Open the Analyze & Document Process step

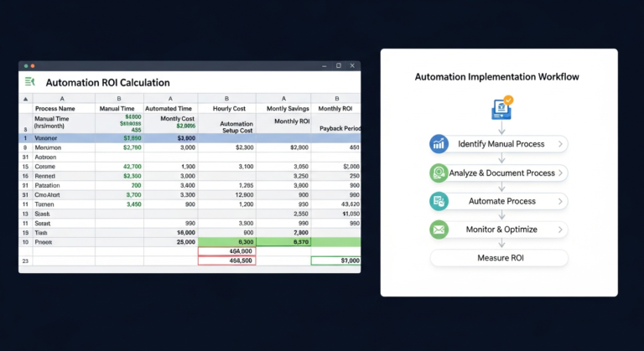tap(499, 173)
